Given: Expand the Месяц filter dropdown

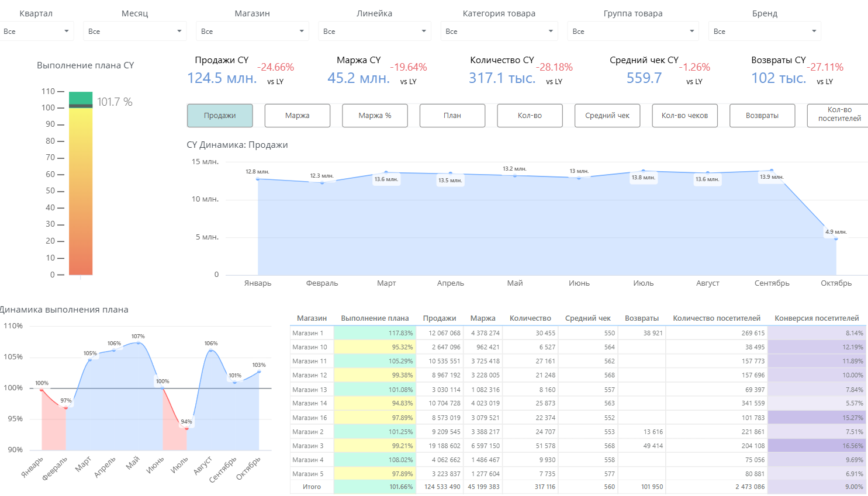Looking at the screenshot, I should (135, 31).
